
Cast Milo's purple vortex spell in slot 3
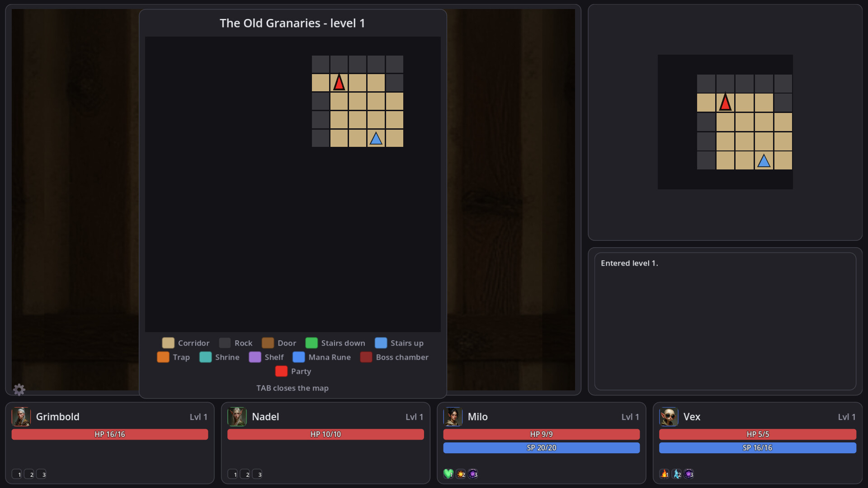(473, 474)
